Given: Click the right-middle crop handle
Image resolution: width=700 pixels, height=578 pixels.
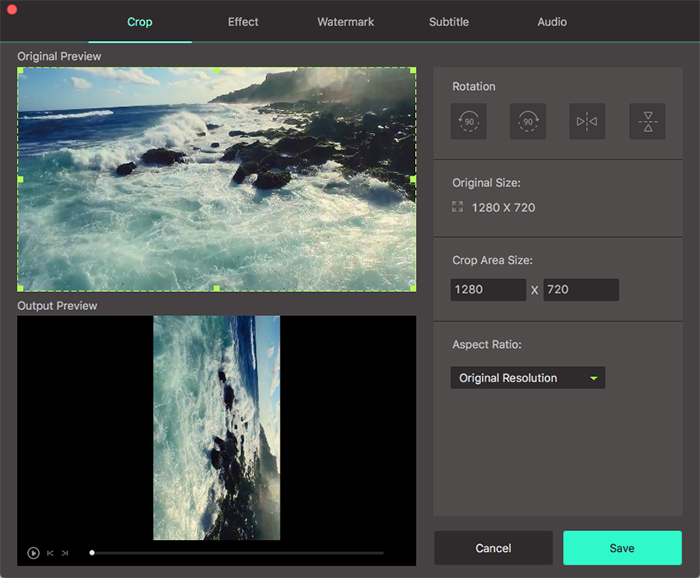Looking at the screenshot, I should tap(414, 179).
